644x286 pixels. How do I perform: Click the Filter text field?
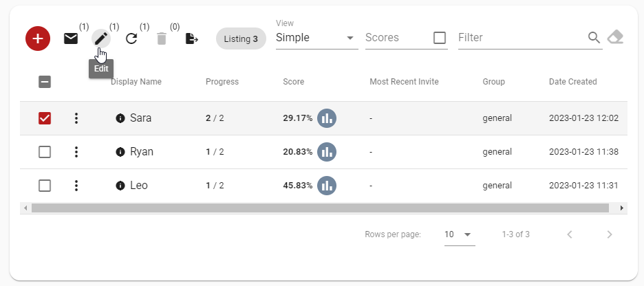[x=519, y=38]
